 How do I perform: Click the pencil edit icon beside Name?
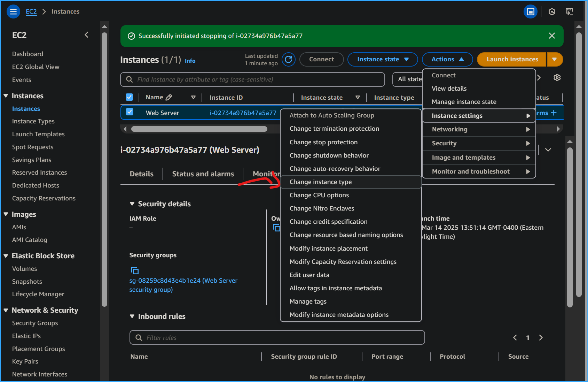click(169, 98)
